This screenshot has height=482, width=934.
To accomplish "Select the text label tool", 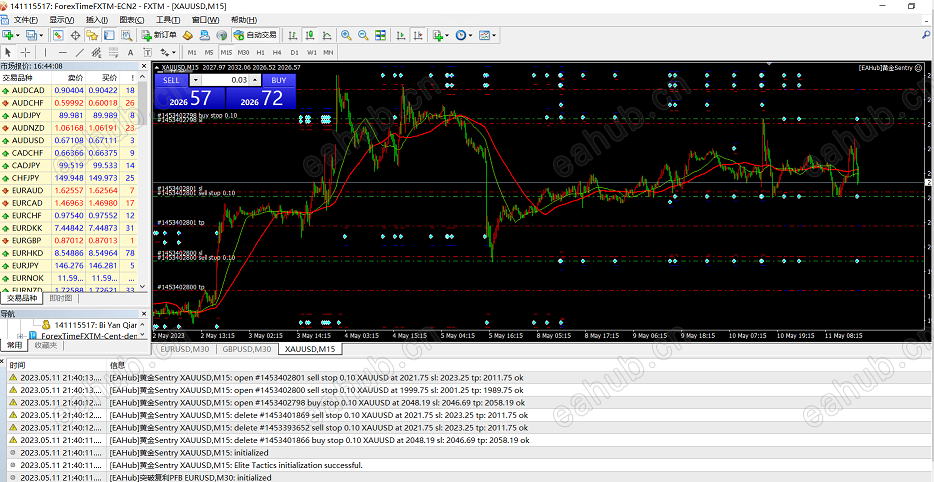I will [147, 52].
